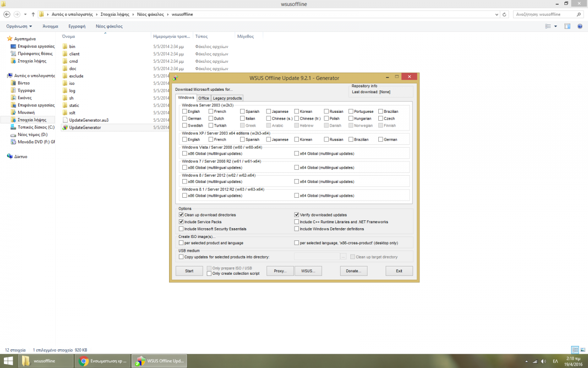This screenshot has height=368, width=588.
Task: Open the Οργάνωση dropdown menu
Action: tap(19, 26)
